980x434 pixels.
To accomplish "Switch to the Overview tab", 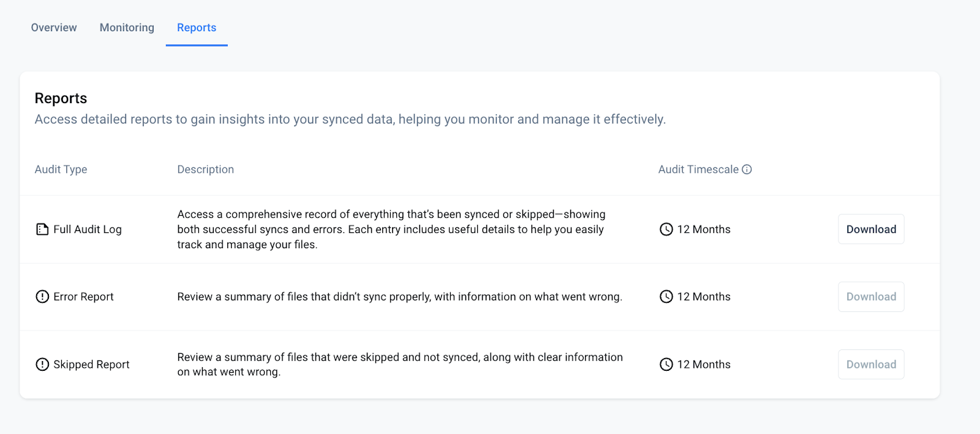I will tap(54, 28).
